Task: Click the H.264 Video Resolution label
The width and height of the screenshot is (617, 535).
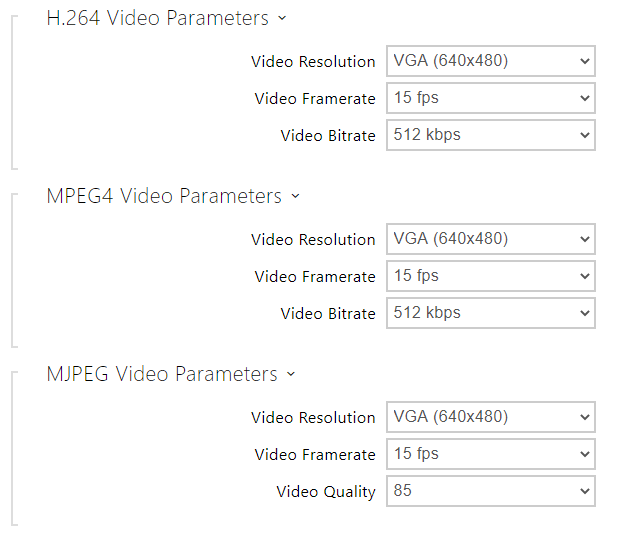Action: coord(313,61)
